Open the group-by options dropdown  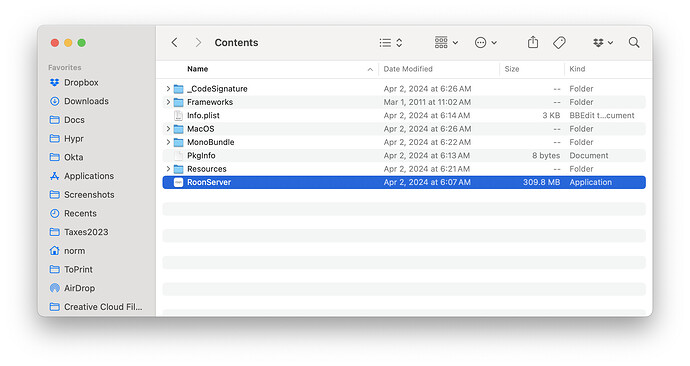click(446, 43)
